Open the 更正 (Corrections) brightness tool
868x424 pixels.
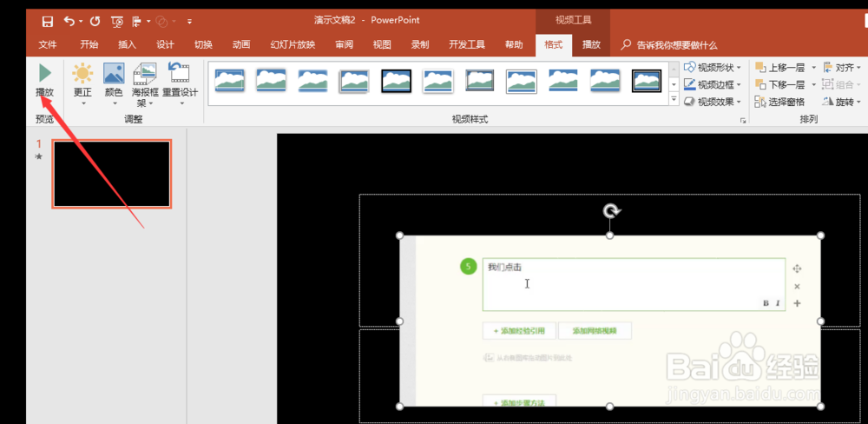click(x=83, y=84)
